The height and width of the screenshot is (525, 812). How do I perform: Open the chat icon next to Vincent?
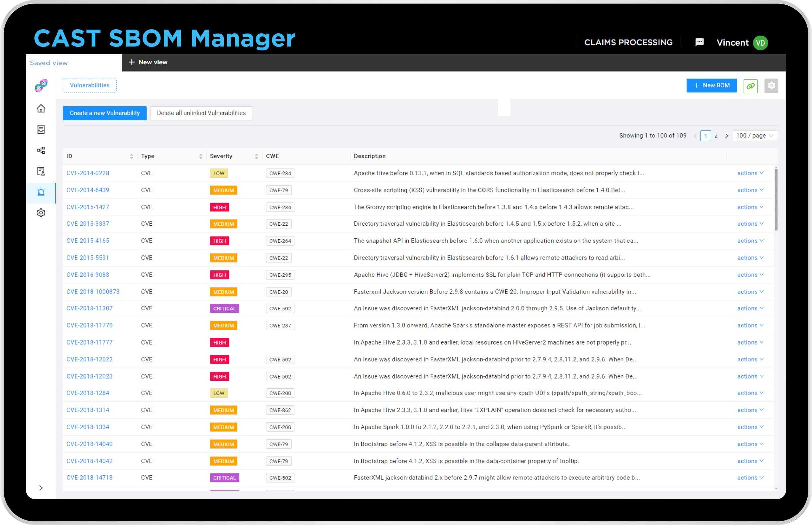click(x=700, y=42)
